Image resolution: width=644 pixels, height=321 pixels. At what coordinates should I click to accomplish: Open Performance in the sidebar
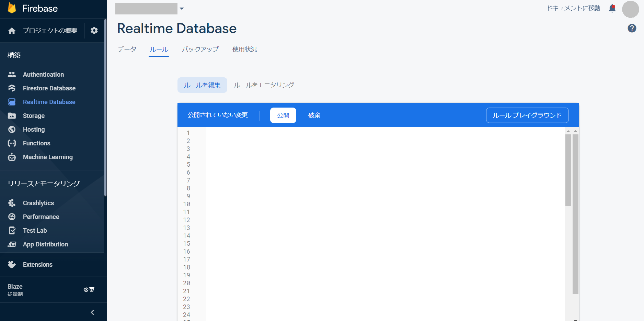pos(41,217)
